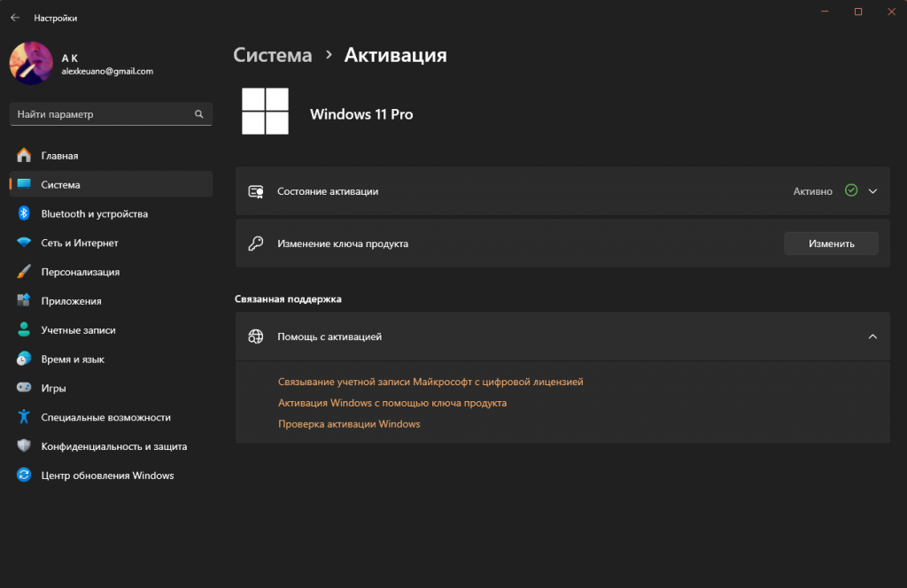Click the Учетные записи person icon
The width and height of the screenshot is (907, 588).
(x=24, y=330)
